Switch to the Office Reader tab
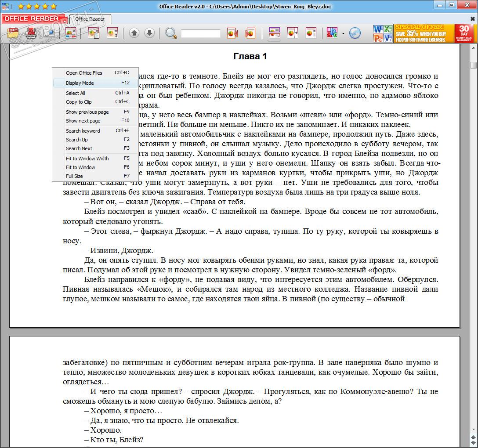This screenshot has height=448, width=478. tap(90, 19)
